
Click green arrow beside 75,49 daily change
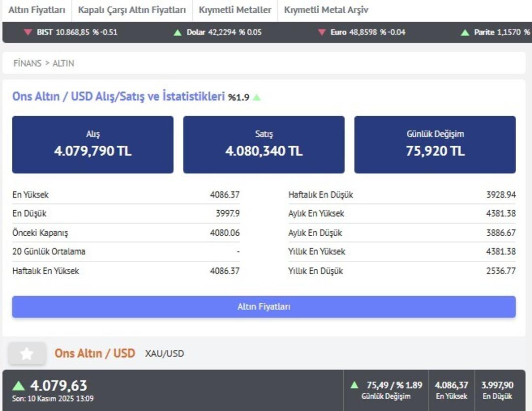354,385
